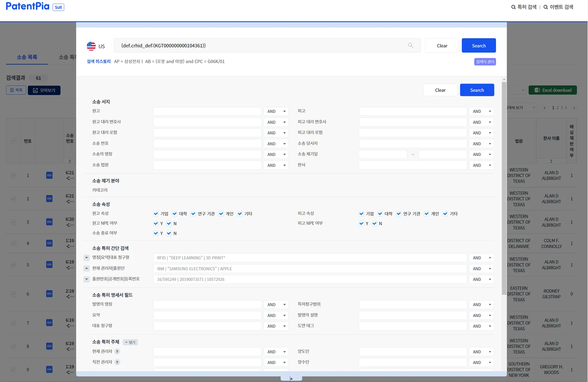The image size is (588, 382).
Task: Switch to 소송 목록 tab
Action: pyautogui.click(x=27, y=57)
